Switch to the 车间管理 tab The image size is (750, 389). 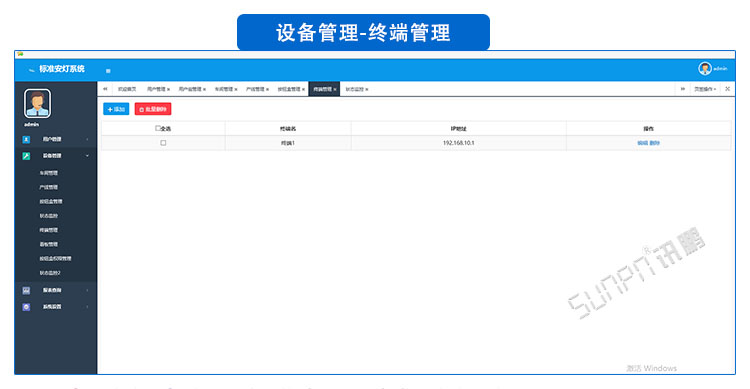coord(223,89)
